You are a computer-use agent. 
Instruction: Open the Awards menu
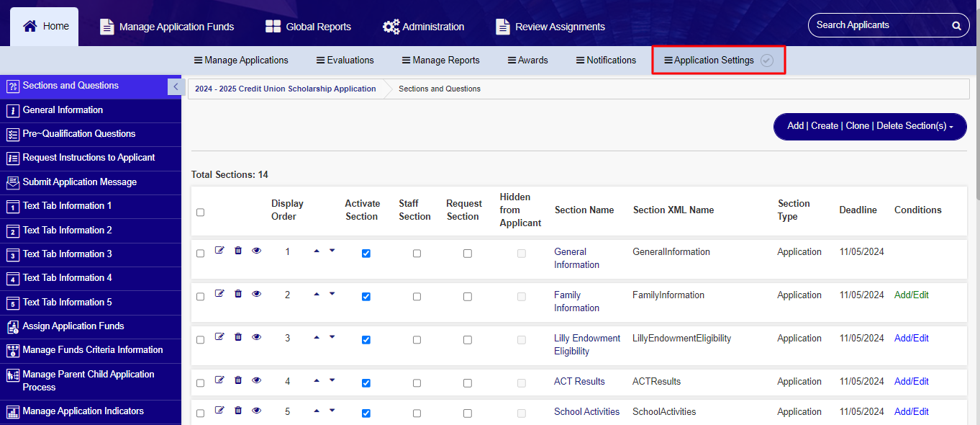(528, 61)
